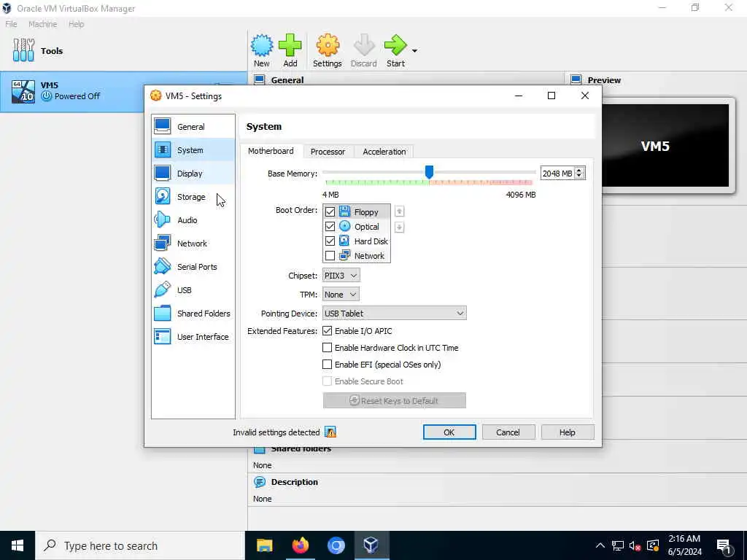Open the notification center icon
747x560 pixels.
click(x=724, y=545)
